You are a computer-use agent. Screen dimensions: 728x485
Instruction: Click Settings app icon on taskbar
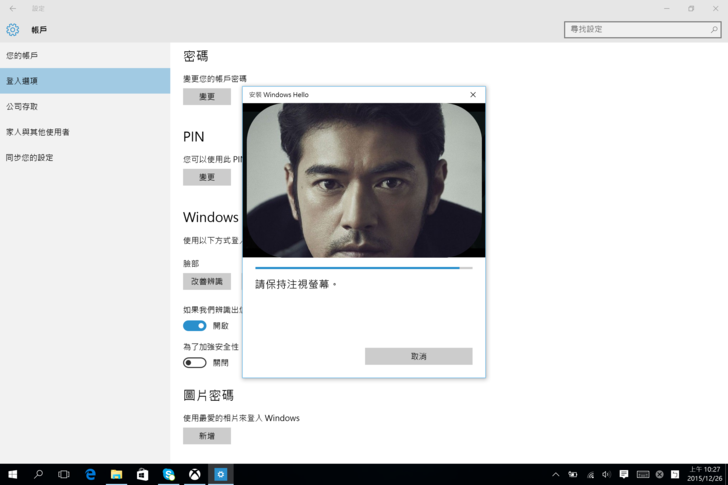221,474
